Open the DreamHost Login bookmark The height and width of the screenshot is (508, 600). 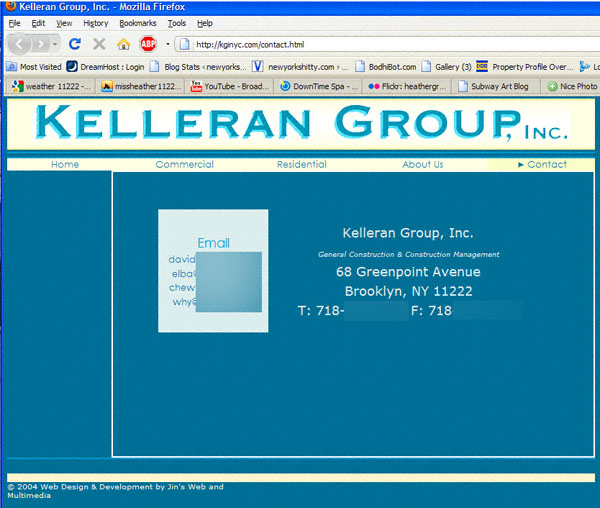click(106, 66)
